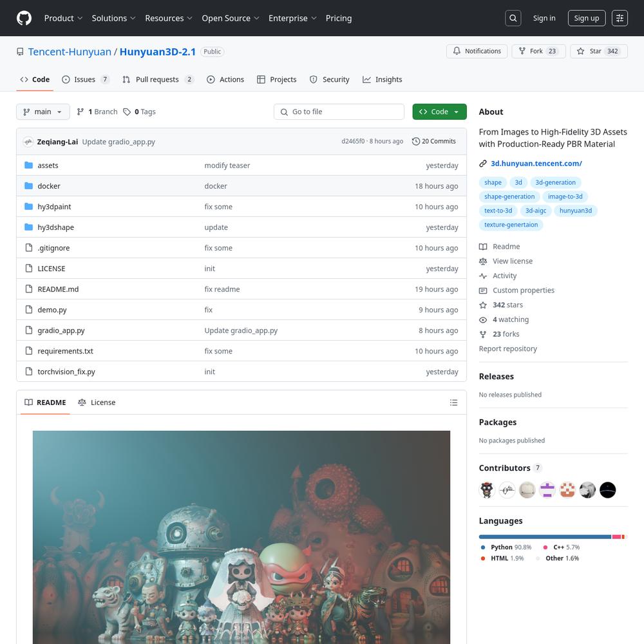Fork the repository via Fork button

538,52
